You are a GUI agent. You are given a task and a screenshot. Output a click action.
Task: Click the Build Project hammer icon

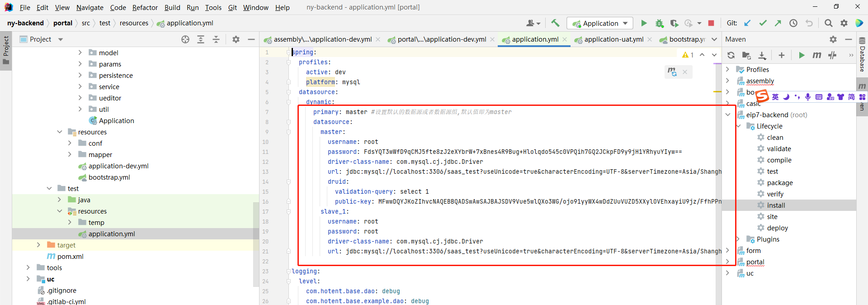(x=555, y=23)
